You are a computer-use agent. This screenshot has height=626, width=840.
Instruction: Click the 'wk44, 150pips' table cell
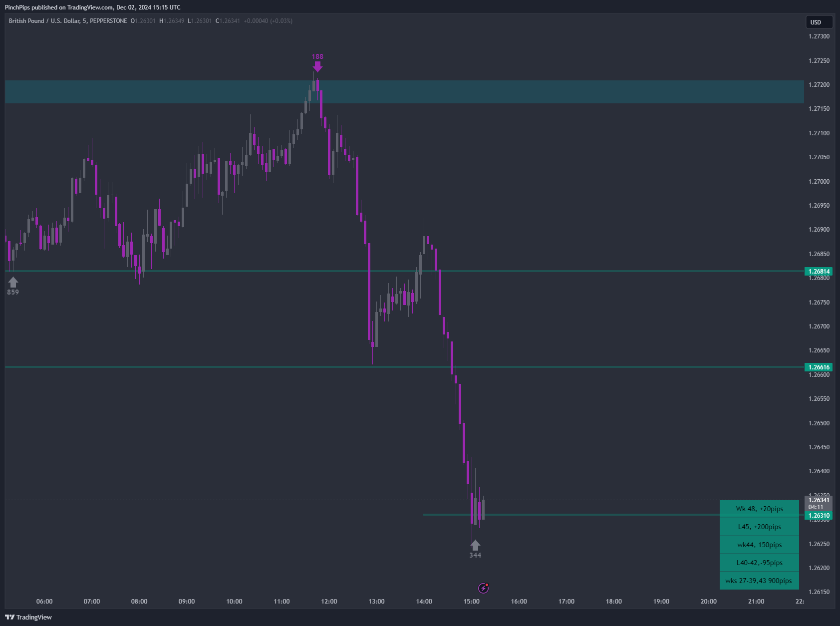[x=759, y=545]
